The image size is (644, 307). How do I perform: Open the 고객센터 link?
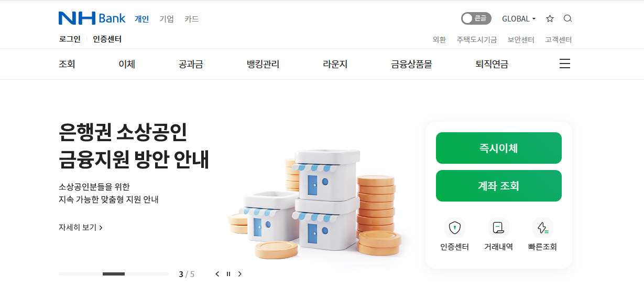point(559,40)
